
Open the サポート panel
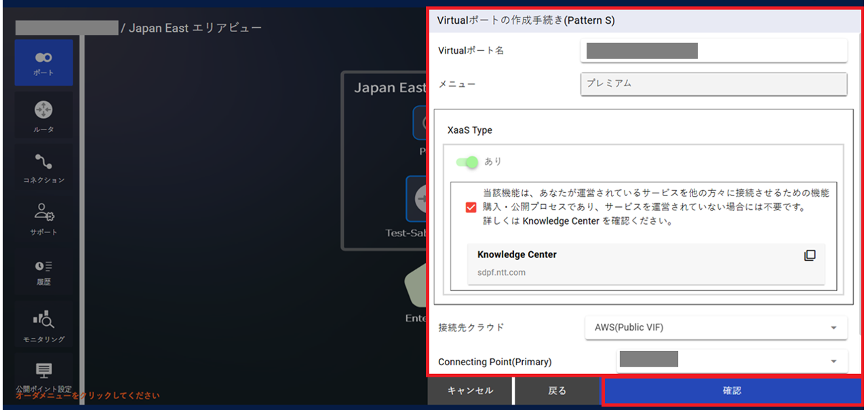(x=43, y=219)
